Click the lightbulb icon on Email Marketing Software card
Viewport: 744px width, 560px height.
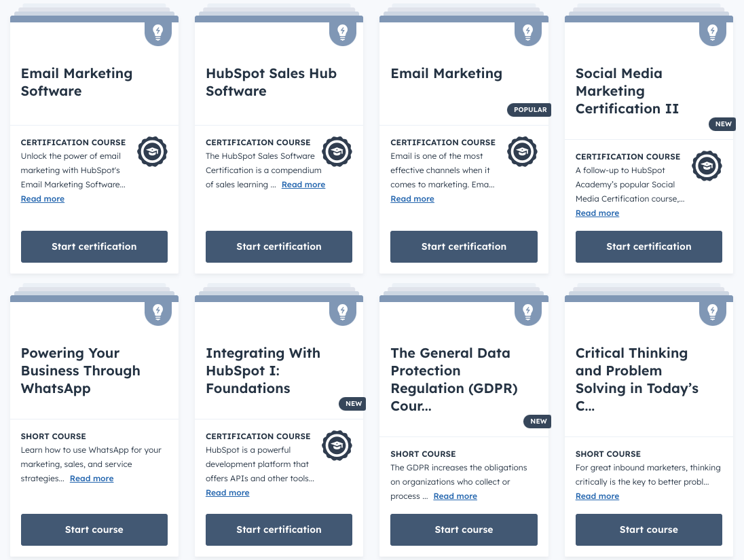158,33
